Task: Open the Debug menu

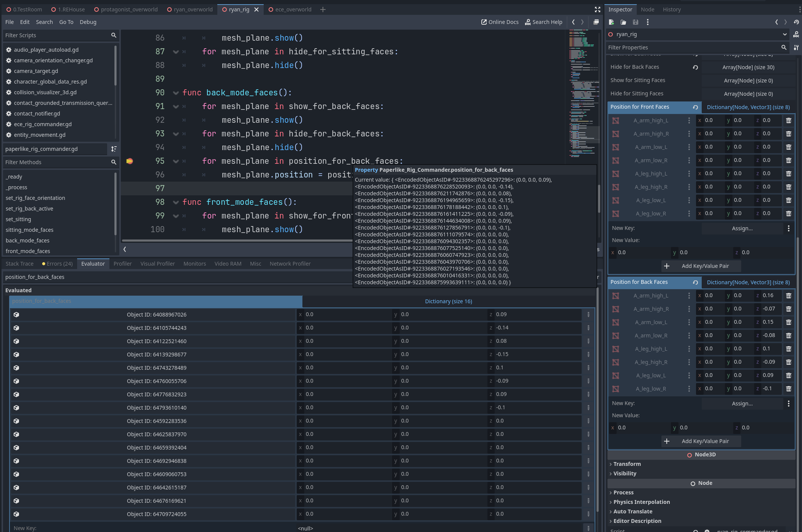Action: point(88,22)
